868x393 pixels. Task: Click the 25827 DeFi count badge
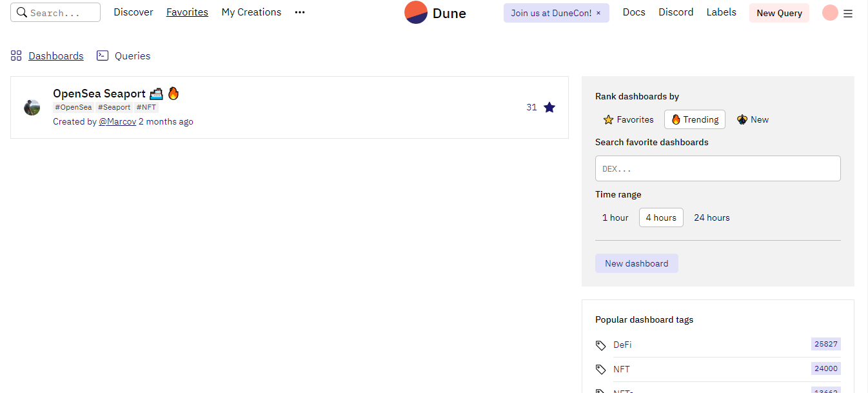point(826,344)
